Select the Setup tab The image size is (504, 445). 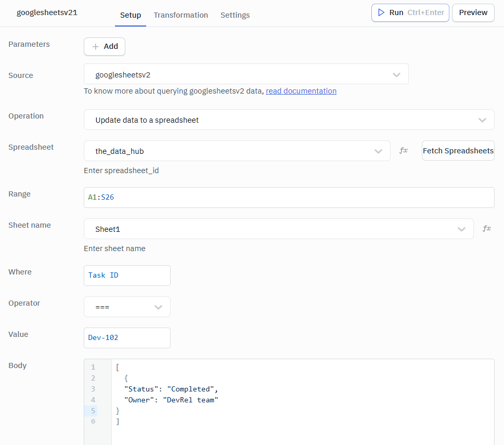coord(131,15)
